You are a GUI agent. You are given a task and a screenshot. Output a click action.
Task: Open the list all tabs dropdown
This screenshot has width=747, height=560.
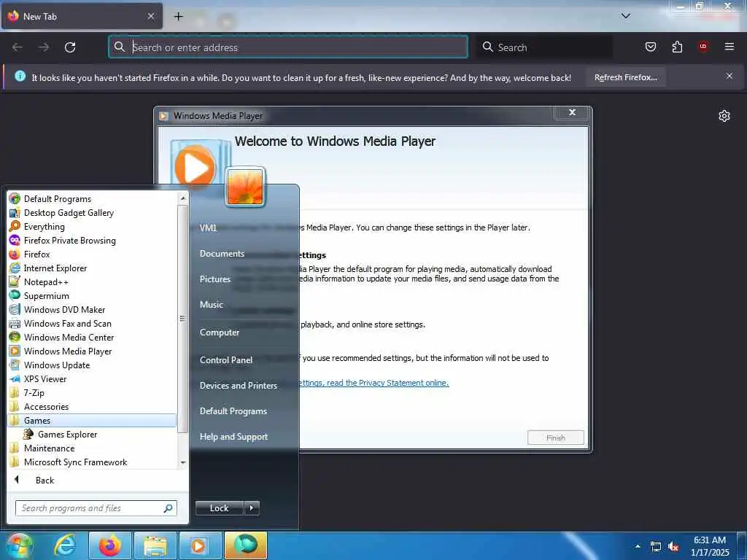[x=625, y=16]
